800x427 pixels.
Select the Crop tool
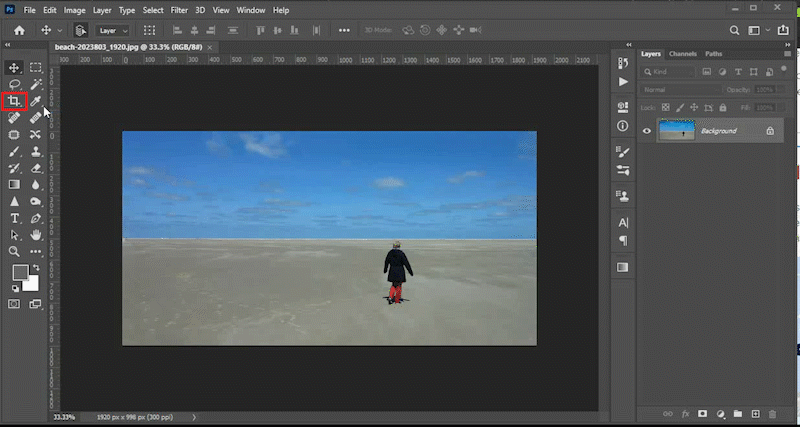pos(15,101)
